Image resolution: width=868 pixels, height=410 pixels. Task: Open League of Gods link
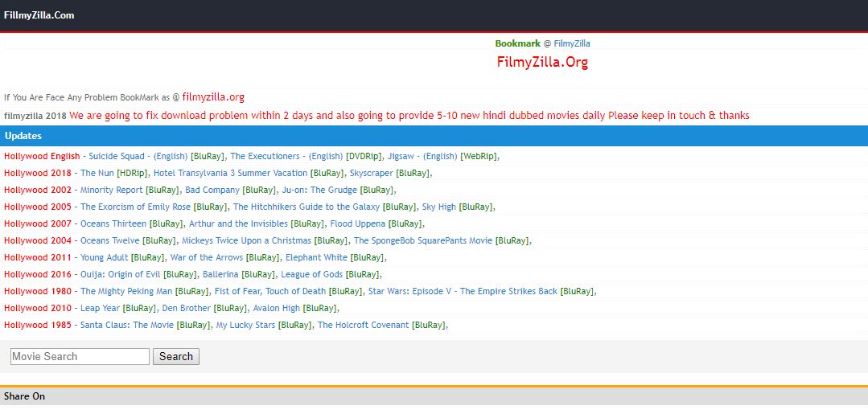(x=311, y=274)
